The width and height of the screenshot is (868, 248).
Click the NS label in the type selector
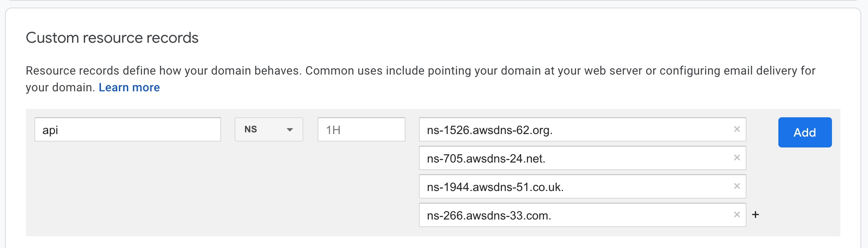251,129
